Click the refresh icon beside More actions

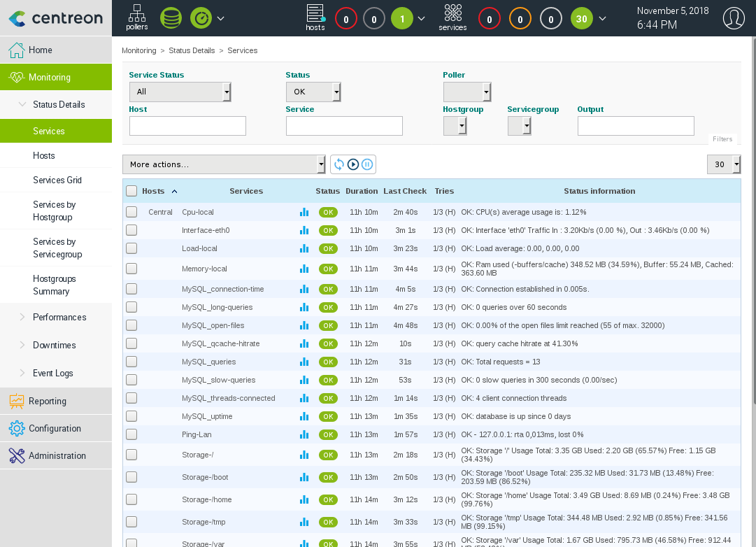point(339,164)
